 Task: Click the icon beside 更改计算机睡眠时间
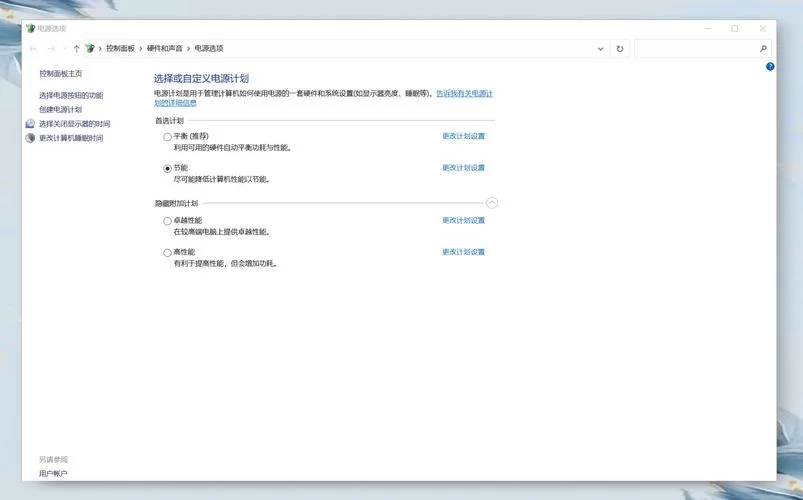pyautogui.click(x=30, y=138)
